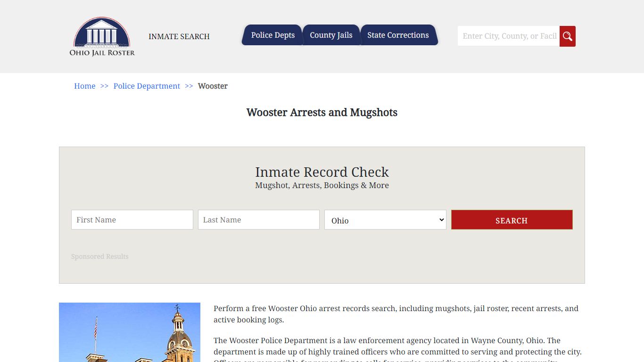Open the Police Depts tab

pyautogui.click(x=272, y=35)
